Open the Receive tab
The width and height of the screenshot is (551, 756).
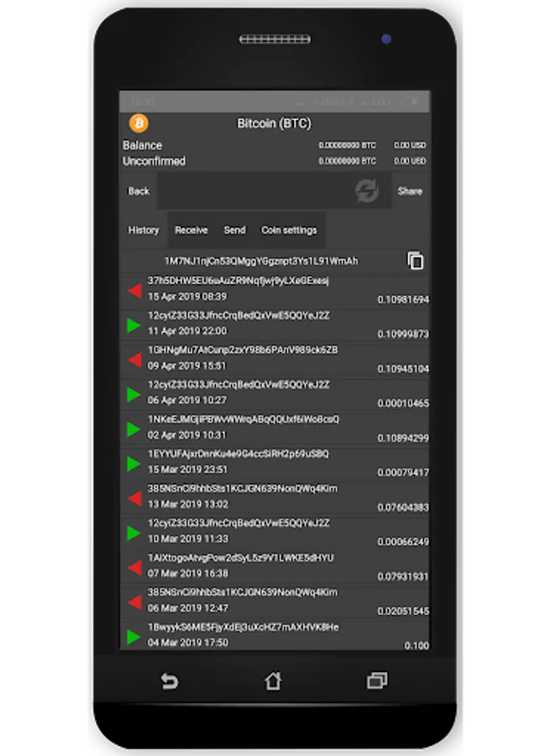click(191, 230)
